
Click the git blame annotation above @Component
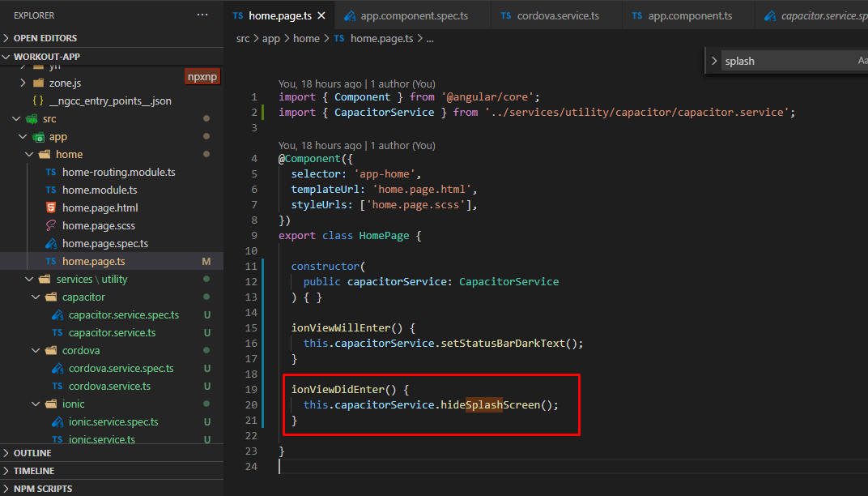(357, 145)
